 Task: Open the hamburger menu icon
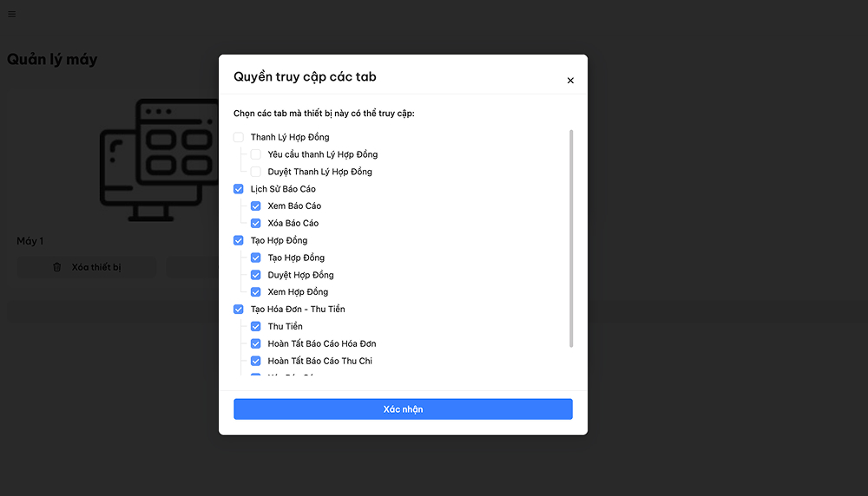coord(11,15)
